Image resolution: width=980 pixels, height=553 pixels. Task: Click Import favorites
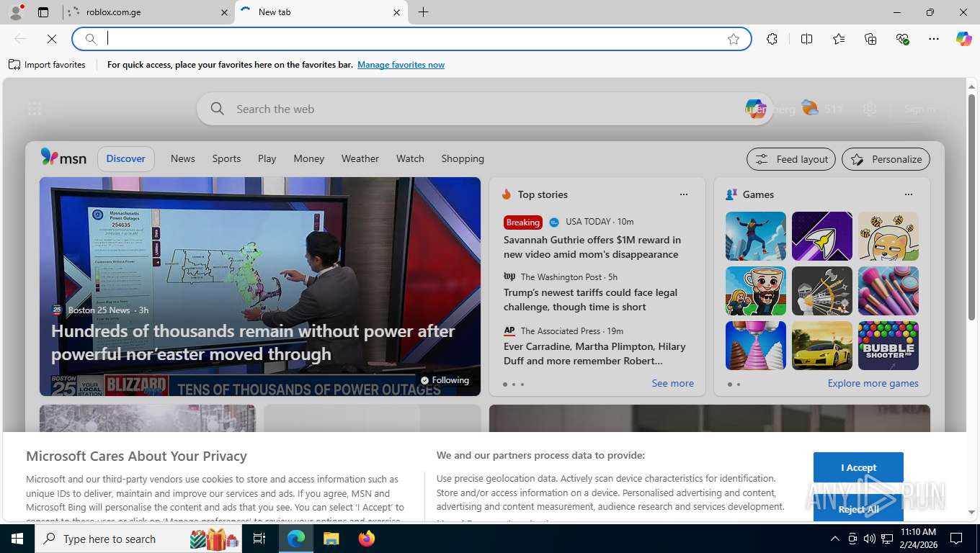click(47, 65)
